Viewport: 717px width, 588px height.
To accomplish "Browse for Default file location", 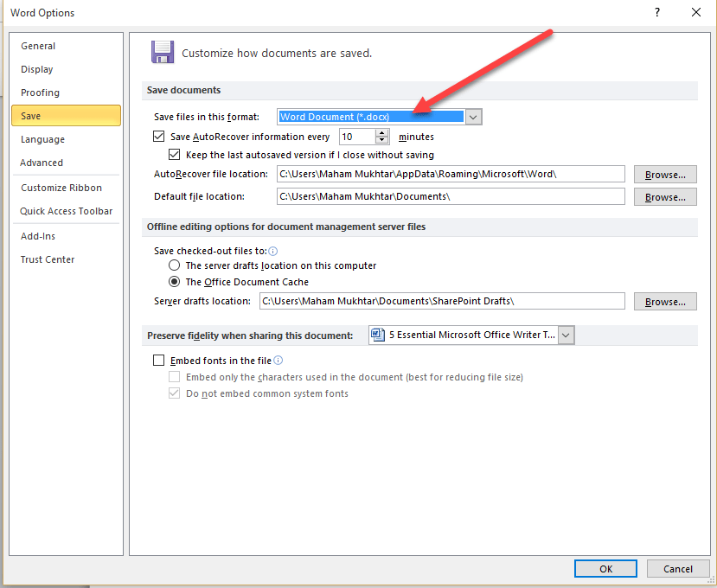I will 665,196.
